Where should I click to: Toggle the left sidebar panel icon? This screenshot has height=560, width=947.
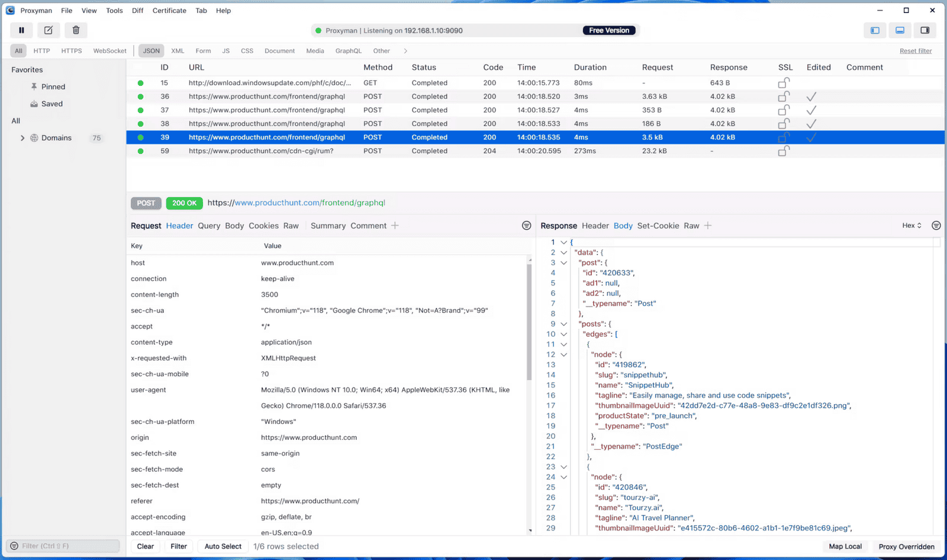875,30
